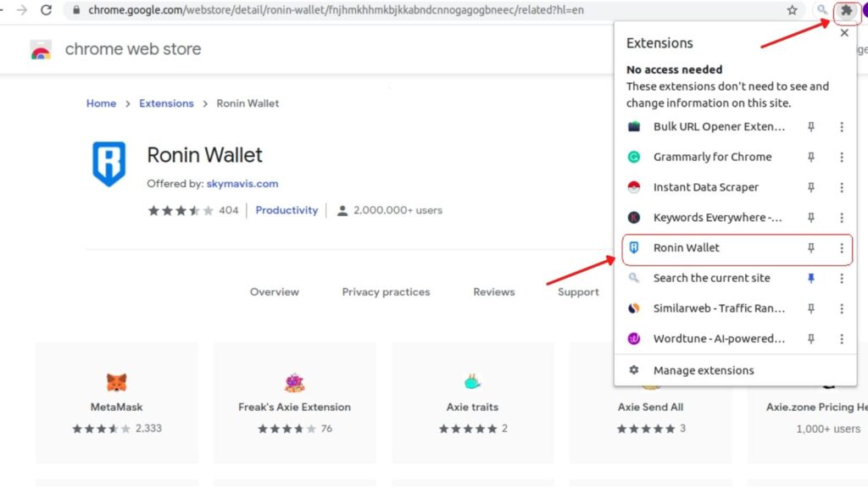Bookmark this page with the star icon
This screenshot has width=868, height=488.
click(793, 10)
